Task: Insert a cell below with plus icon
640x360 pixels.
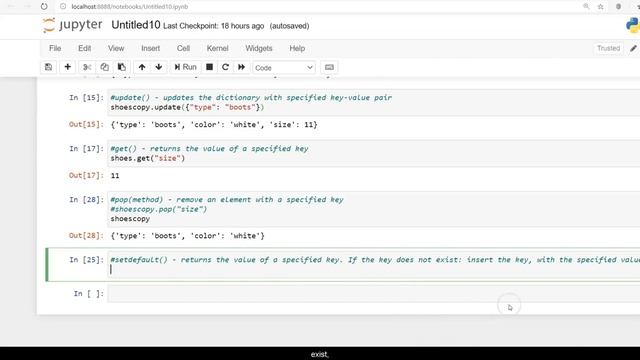Action: pyautogui.click(x=68, y=67)
